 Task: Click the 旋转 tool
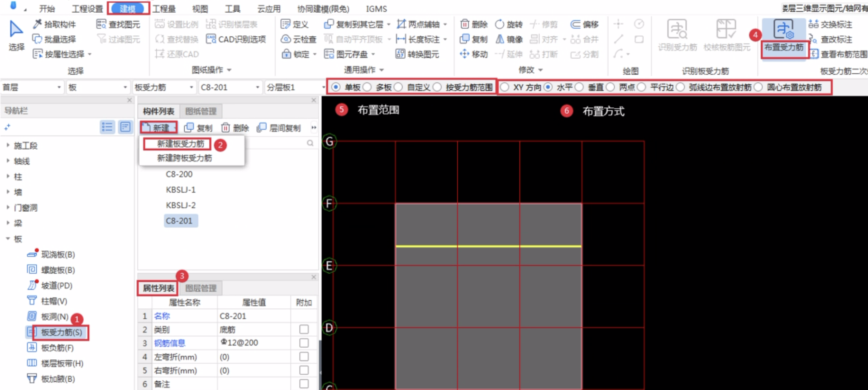coord(509,24)
